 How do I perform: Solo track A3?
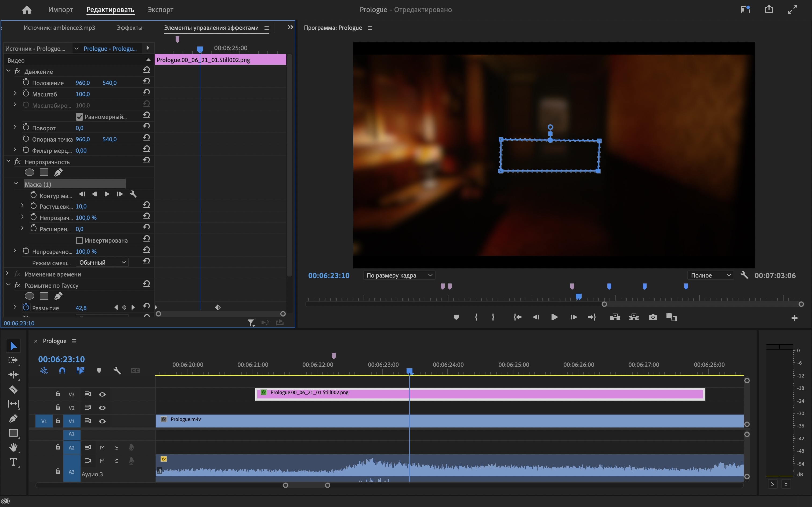[117, 461]
